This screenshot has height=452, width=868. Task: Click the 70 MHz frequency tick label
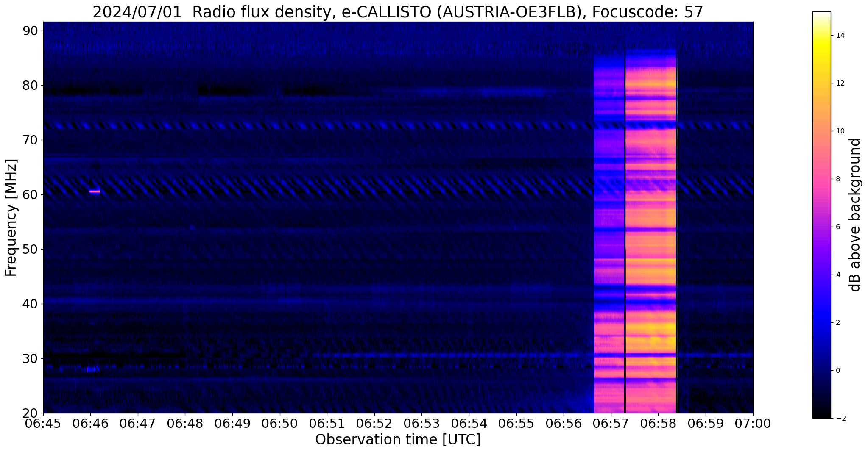(30, 140)
